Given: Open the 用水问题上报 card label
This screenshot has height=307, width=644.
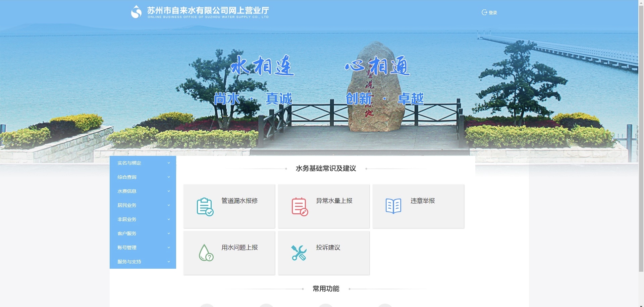Looking at the screenshot, I should 239,248.
